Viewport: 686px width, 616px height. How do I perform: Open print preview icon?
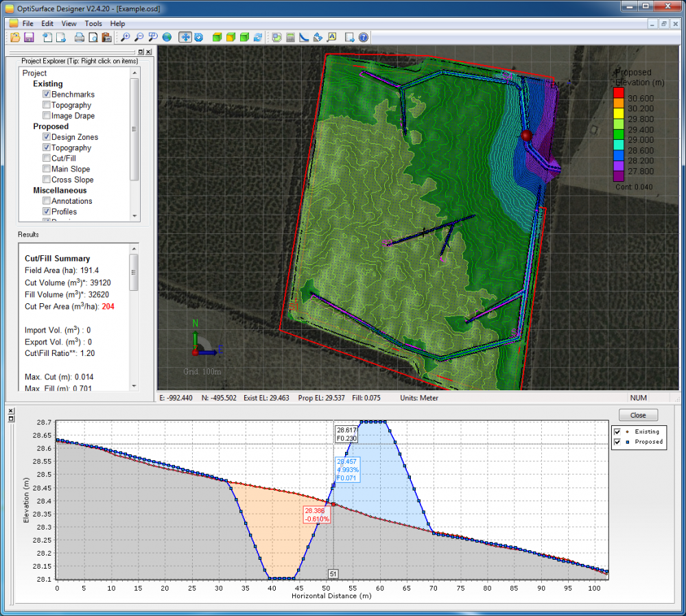pyautogui.click(x=93, y=38)
